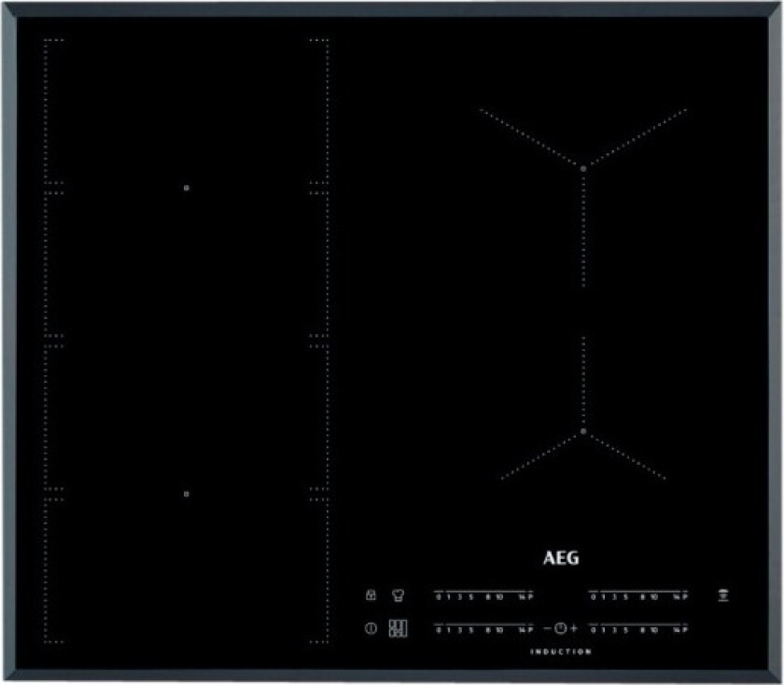Click the INDUCTION label text

click(x=560, y=651)
